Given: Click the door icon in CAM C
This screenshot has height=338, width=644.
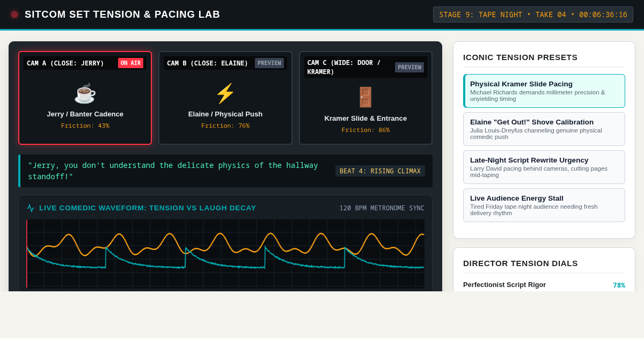Looking at the screenshot, I should pyautogui.click(x=365, y=98).
